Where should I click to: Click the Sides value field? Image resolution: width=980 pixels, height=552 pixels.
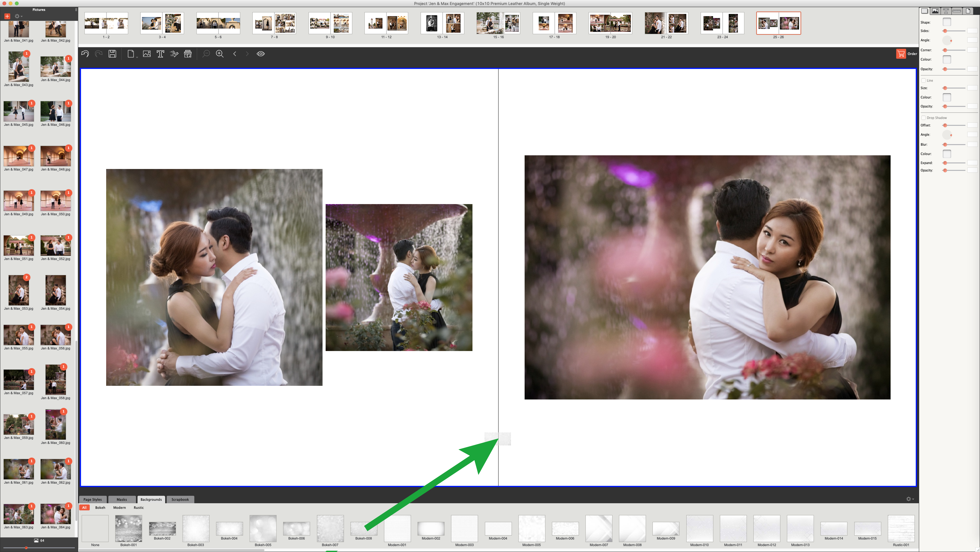point(972,31)
